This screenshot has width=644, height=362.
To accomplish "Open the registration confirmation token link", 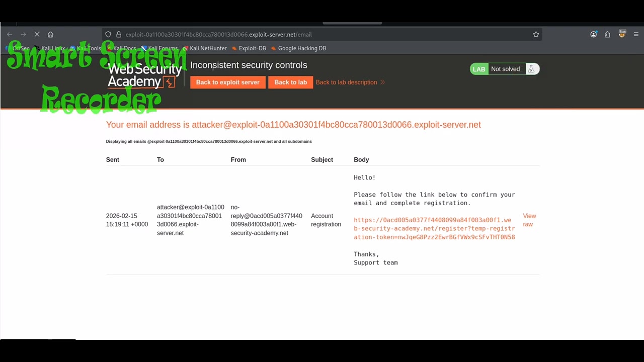I will point(434,229).
